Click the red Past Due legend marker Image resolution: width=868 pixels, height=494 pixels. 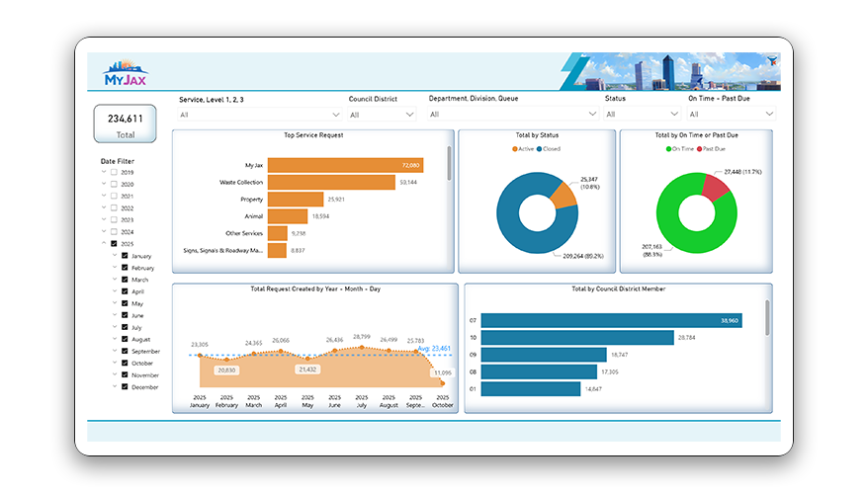(699, 148)
